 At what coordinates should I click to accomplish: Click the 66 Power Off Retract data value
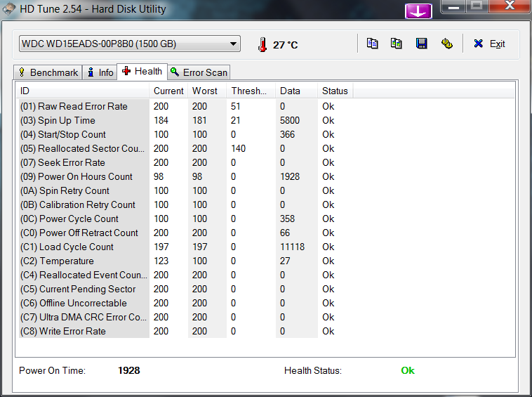click(285, 233)
